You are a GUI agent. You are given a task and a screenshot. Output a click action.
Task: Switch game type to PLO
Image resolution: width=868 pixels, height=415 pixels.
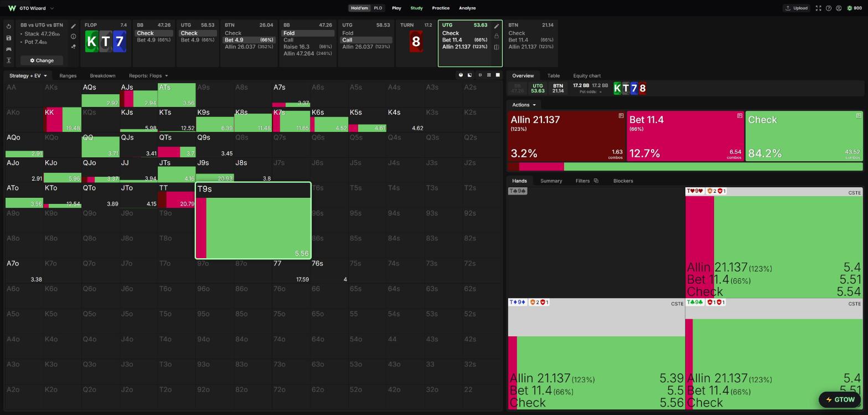point(378,8)
